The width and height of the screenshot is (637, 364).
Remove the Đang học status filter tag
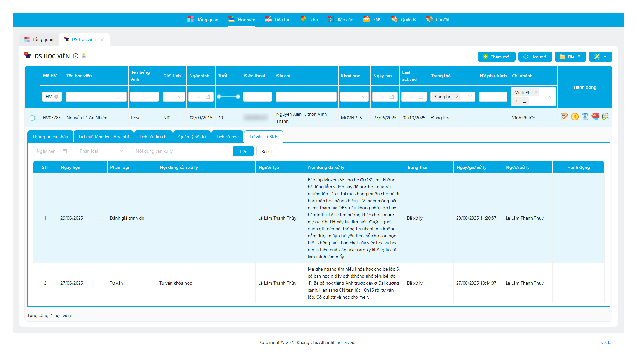click(457, 97)
